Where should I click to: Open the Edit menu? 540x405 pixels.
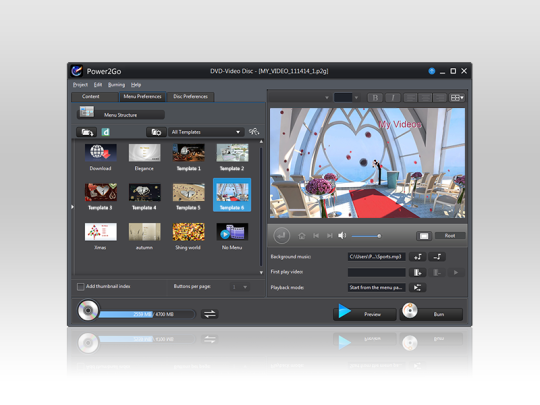tap(98, 85)
